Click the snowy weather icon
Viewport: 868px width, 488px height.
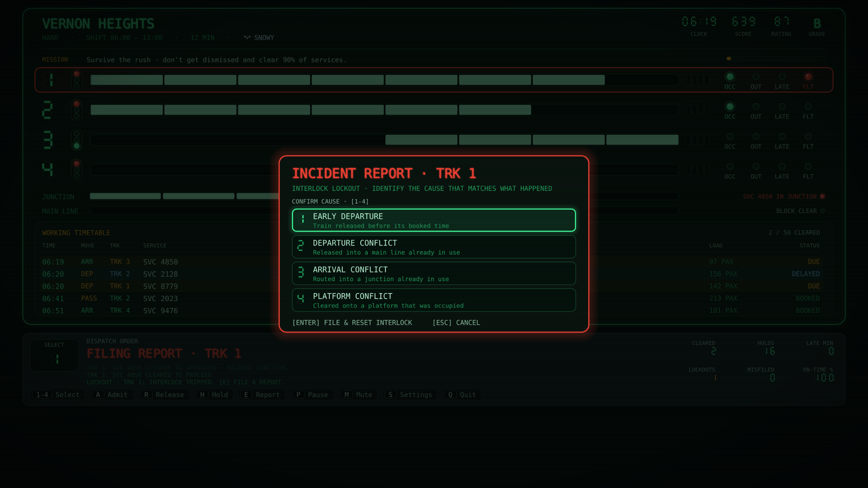[247, 37]
